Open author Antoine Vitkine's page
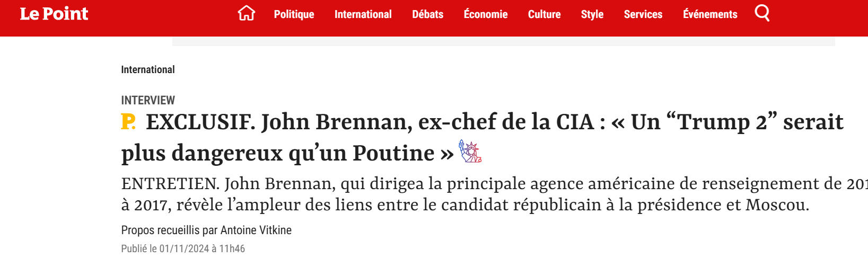 pyautogui.click(x=256, y=230)
